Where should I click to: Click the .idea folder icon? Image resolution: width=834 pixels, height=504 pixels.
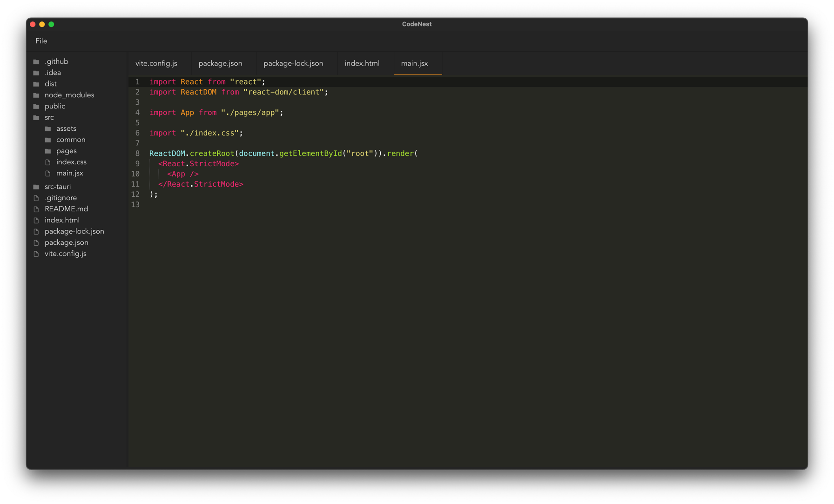click(x=36, y=73)
